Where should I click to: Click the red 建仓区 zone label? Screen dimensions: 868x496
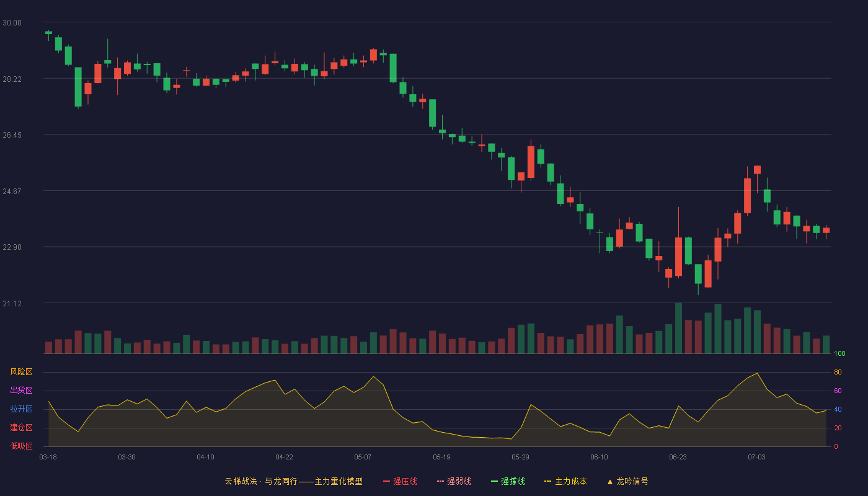[21, 428]
